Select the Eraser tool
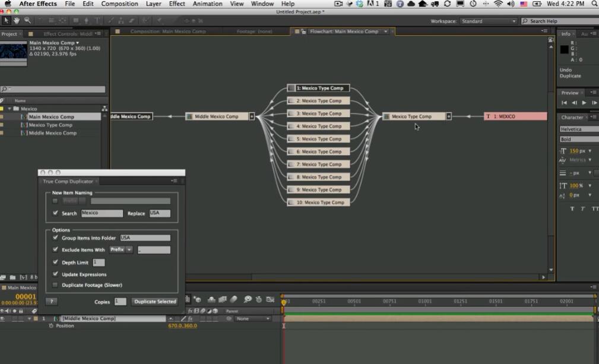This screenshot has width=599, height=364. pyautogui.click(x=132, y=21)
